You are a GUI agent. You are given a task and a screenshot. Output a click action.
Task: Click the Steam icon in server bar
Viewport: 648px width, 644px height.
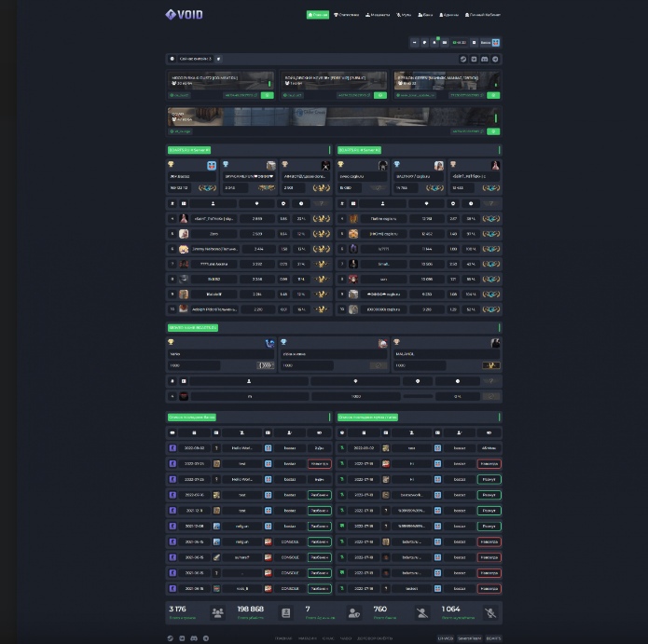463,59
